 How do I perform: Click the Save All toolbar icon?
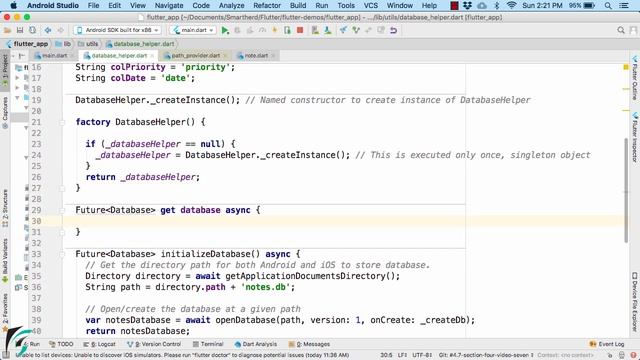tap(20, 30)
